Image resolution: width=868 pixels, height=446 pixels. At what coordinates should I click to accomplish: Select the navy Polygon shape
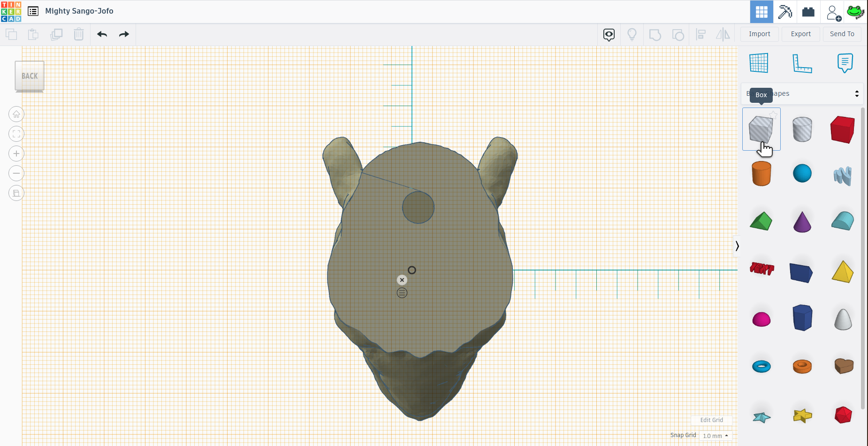pos(802,317)
